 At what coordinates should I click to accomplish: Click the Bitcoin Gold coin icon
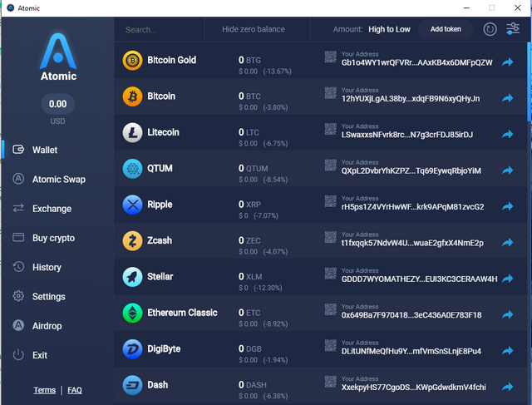(x=132, y=61)
